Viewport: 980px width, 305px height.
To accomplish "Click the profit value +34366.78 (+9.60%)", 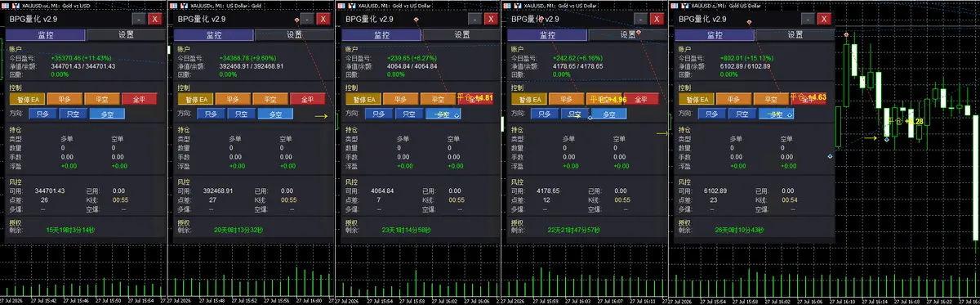I will tap(247, 59).
